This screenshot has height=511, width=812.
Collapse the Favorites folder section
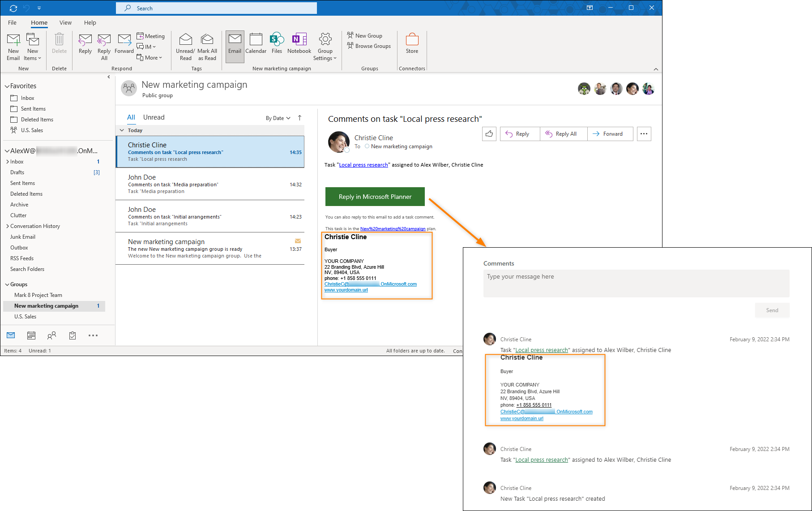pos(7,86)
